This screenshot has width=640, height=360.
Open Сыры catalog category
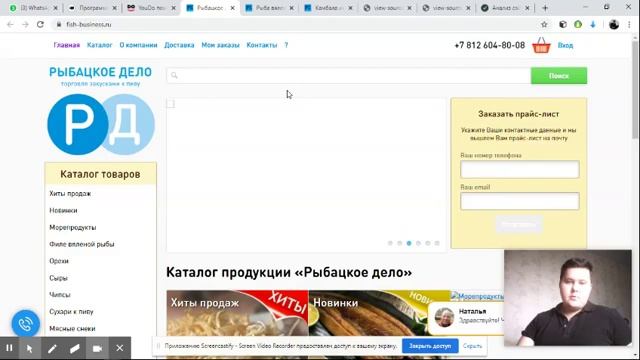[58, 278]
